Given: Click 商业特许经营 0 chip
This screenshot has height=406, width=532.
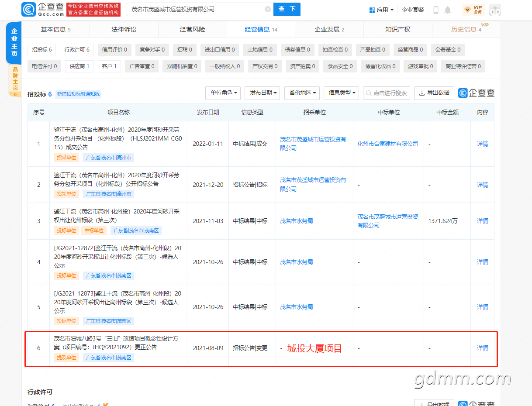Looking at the screenshot, I should (463, 66).
